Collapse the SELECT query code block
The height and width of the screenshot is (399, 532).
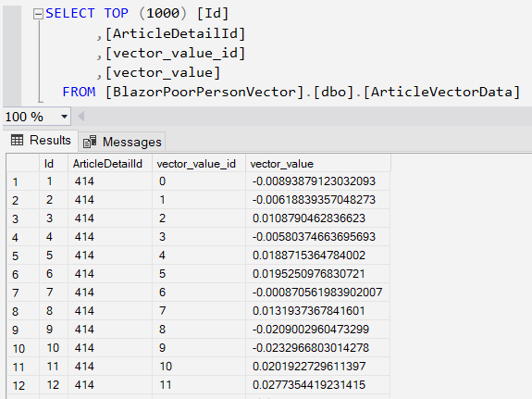(38, 14)
